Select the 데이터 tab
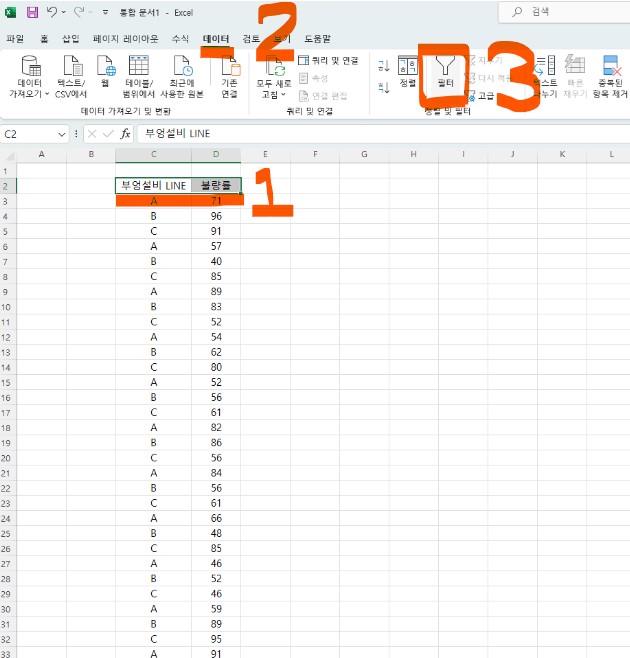This screenshot has height=658, width=630. point(216,39)
